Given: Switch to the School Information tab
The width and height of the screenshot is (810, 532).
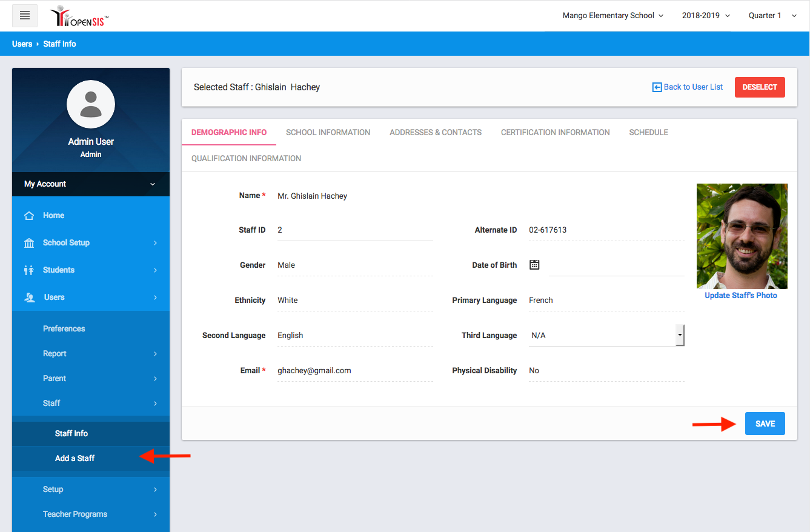Looking at the screenshot, I should click(x=328, y=132).
